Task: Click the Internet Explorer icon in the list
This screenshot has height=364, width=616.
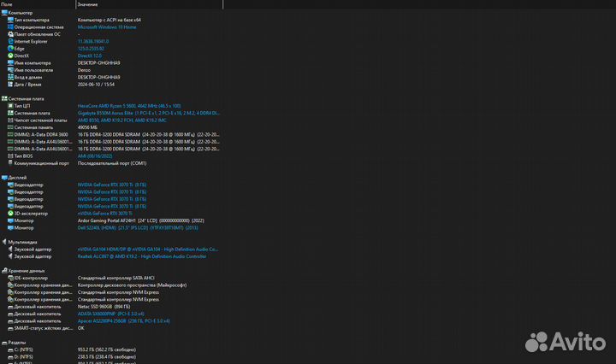Action: click(x=10, y=41)
